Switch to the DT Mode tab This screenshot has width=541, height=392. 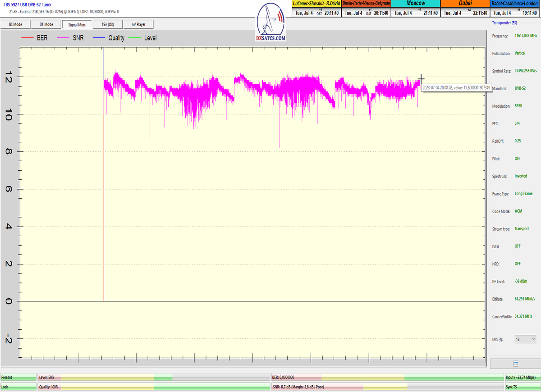point(46,24)
